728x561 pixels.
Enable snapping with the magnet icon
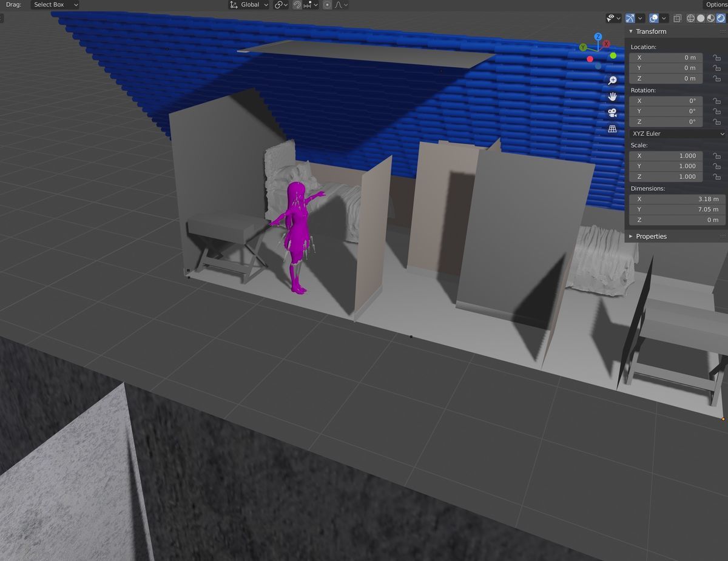click(x=297, y=5)
